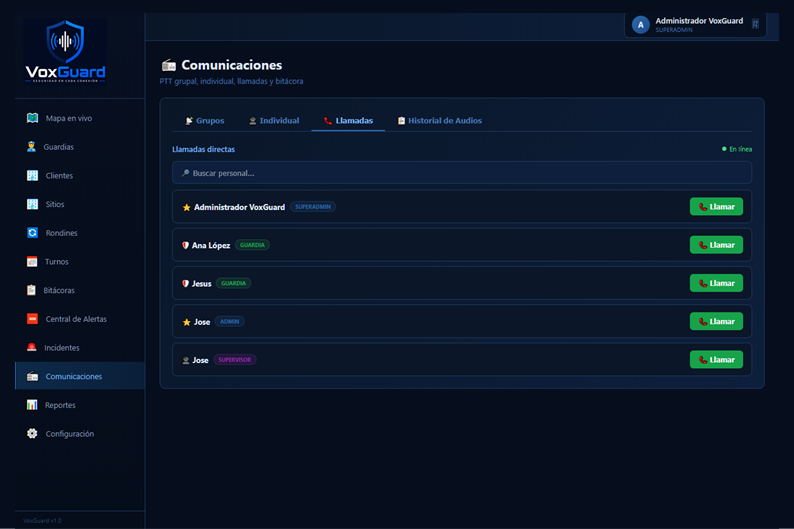
Task: Click the GUARDIA badge next to Ana López
Action: (252, 245)
